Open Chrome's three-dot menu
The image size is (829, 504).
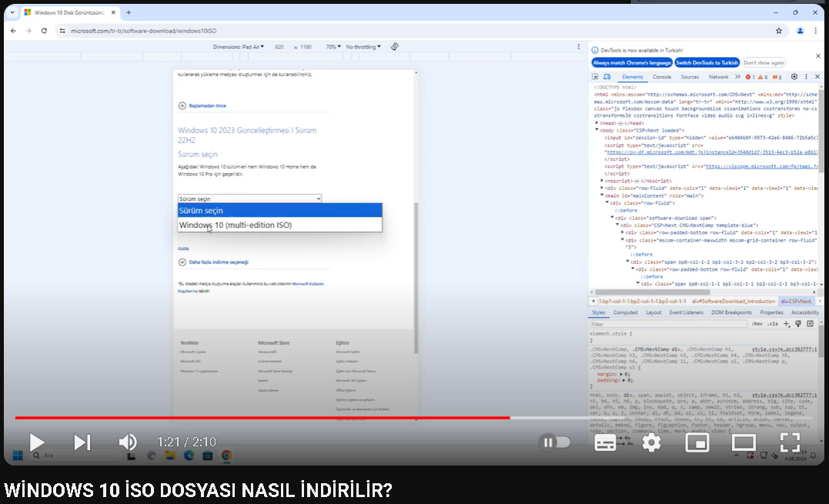click(x=815, y=31)
